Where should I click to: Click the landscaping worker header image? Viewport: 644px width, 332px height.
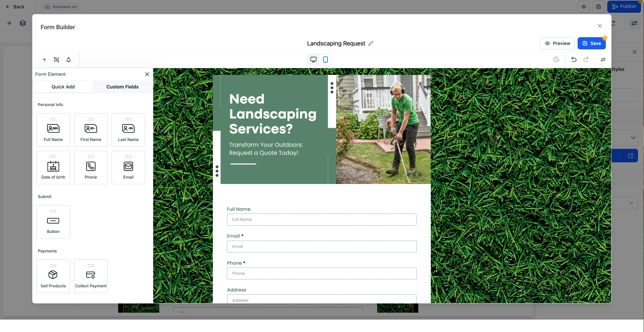[384, 129]
